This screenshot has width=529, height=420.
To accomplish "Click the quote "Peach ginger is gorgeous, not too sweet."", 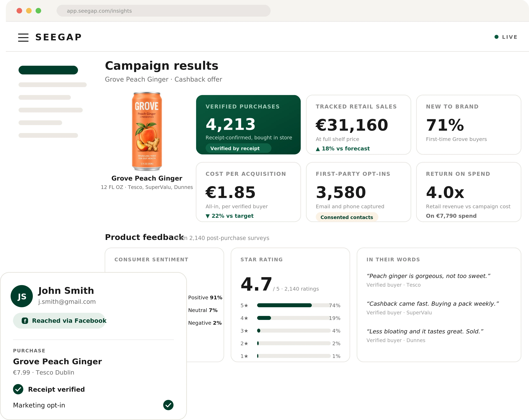I will [428, 276].
